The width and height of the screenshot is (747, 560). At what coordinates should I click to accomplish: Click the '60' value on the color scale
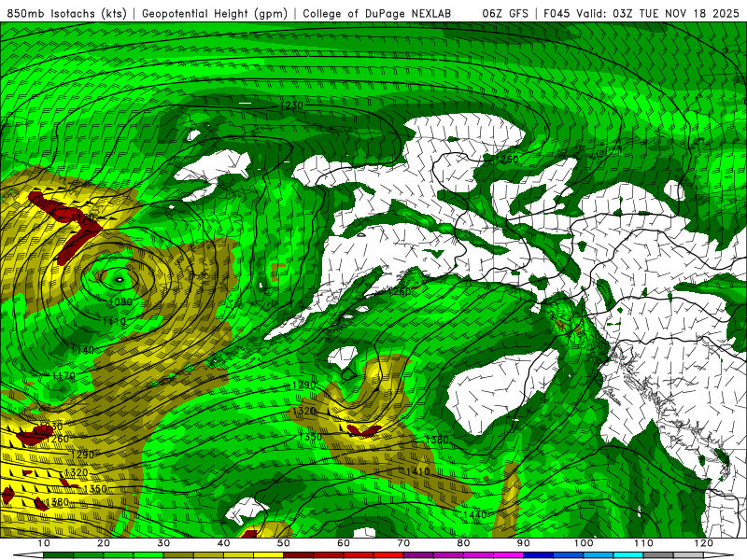344,543
